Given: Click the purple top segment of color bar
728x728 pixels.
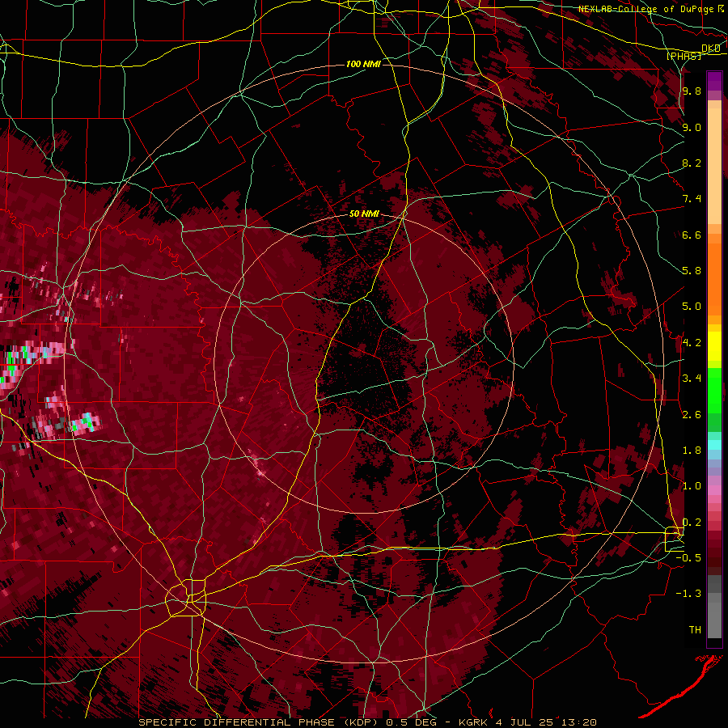Looking at the screenshot, I should [714, 81].
